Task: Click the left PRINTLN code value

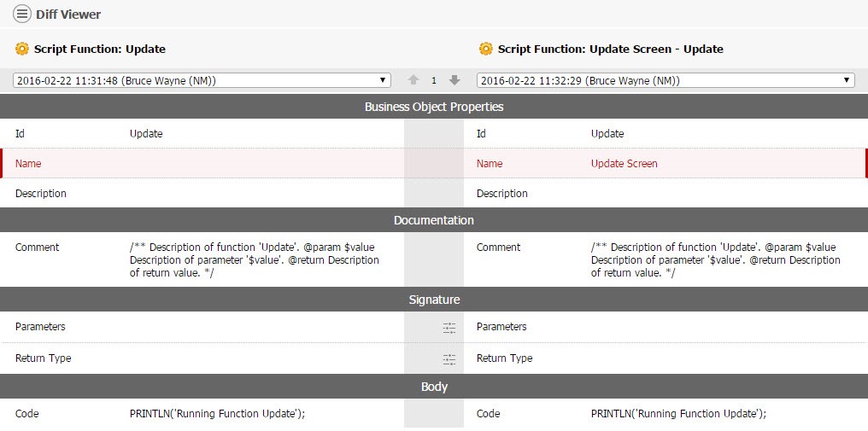Action: [217, 414]
